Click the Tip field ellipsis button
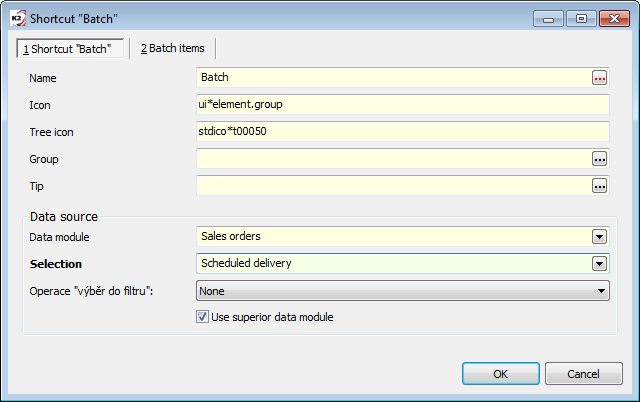Image resolution: width=640 pixels, height=402 pixels. point(600,186)
